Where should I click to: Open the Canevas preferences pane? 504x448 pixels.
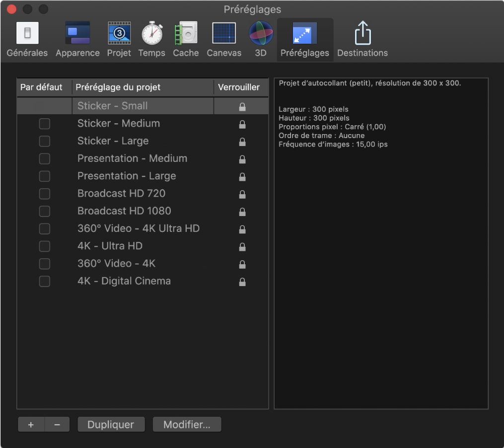click(x=224, y=40)
